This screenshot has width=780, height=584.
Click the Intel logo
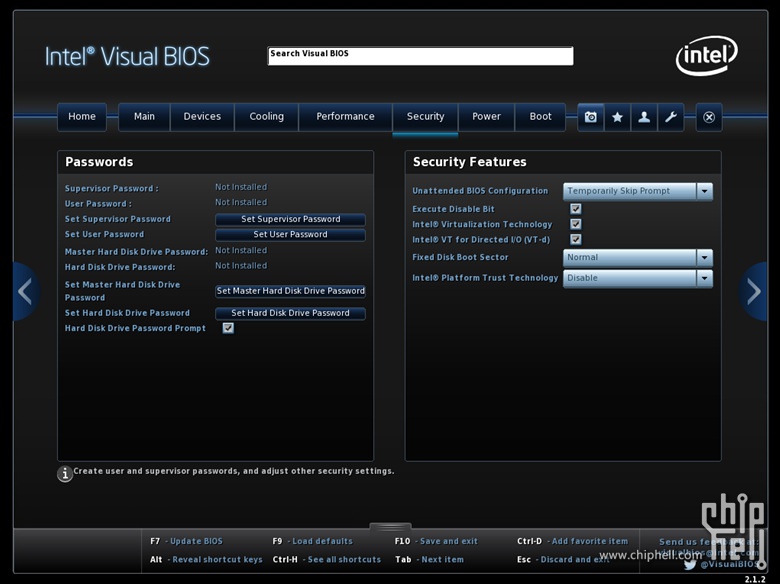coord(706,55)
